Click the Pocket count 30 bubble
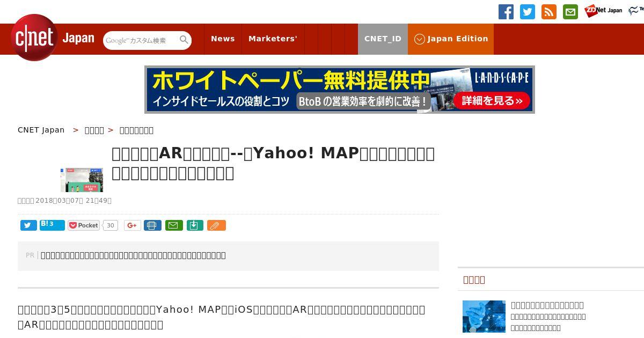Image resolution: width=644 pixels, height=338 pixels. [111, 225]
